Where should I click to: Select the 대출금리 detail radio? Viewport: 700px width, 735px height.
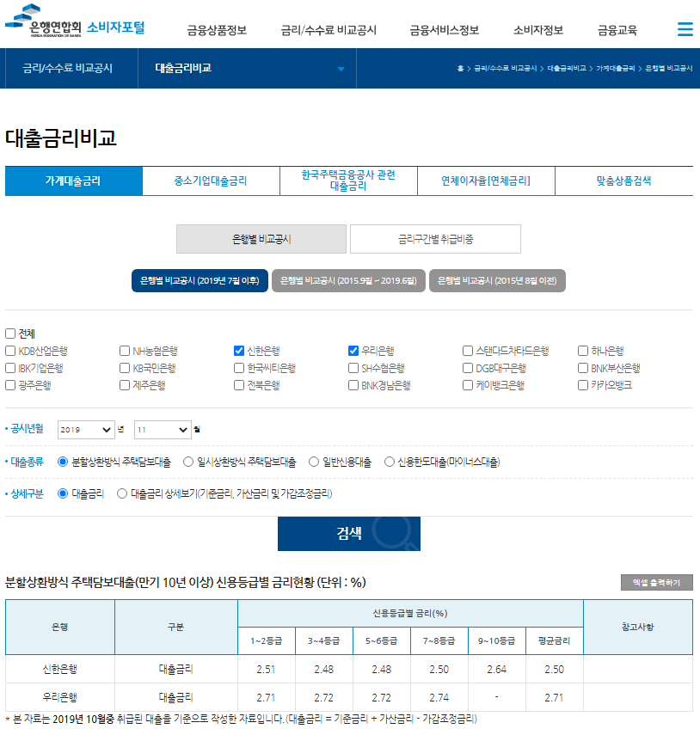click(63, 493)
